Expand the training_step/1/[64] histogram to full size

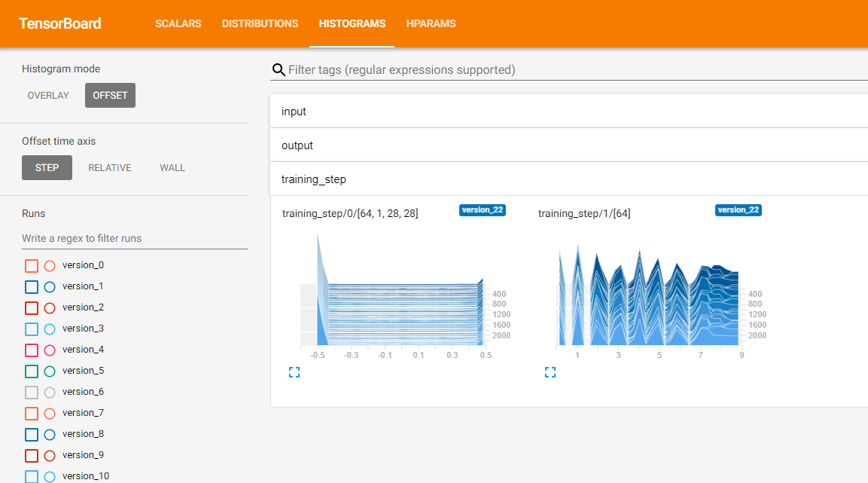(x=550, y=372)
